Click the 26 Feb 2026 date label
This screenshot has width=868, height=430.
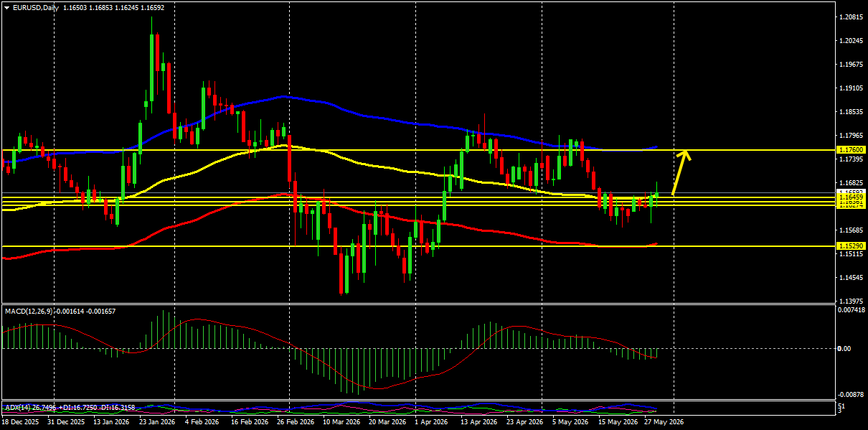(x=296, y=423)
